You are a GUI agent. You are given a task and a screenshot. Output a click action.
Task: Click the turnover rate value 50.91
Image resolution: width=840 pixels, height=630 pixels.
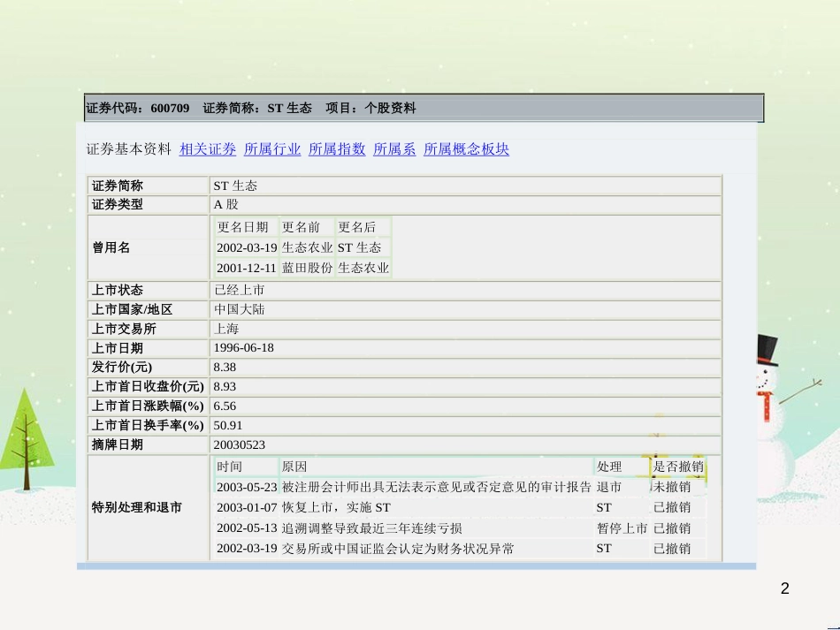(x=227, y=425)
